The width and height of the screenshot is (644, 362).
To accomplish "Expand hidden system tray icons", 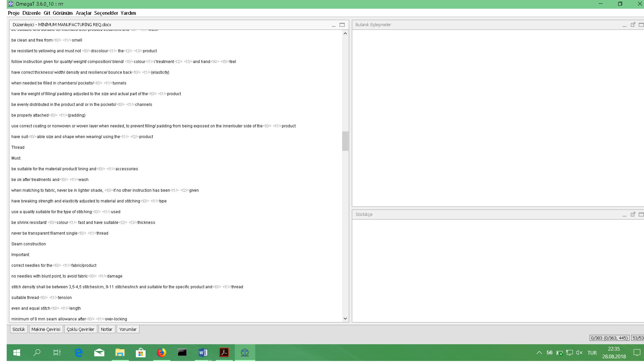I will 539,353.
